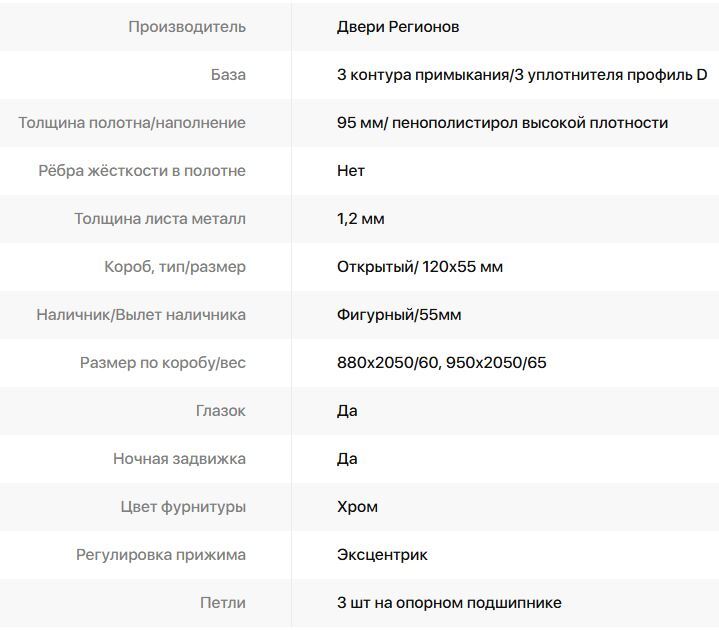Image resolution: width=719 pixels, height=630 pixels.
Task: Select the "1,2 мм" value
Action: 360,219
